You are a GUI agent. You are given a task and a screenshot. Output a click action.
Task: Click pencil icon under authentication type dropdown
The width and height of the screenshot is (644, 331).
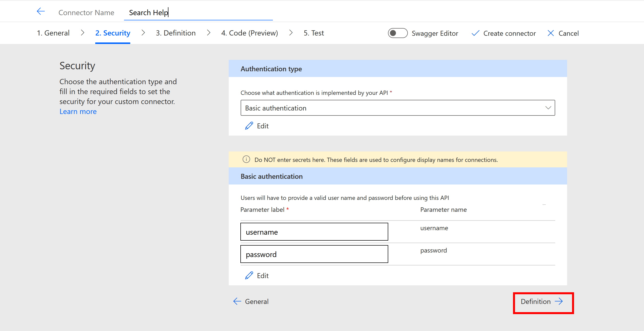click(x=249, y=126)
